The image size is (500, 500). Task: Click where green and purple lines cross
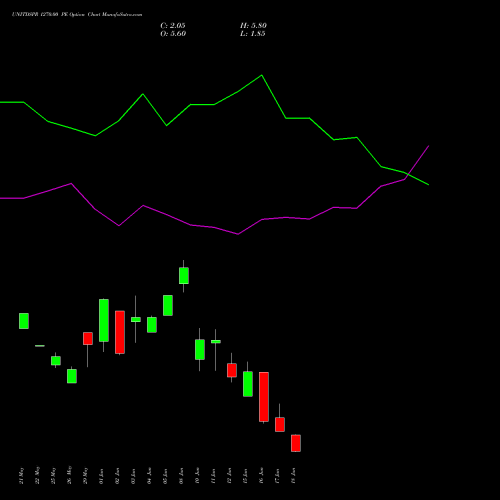point(409,175)
